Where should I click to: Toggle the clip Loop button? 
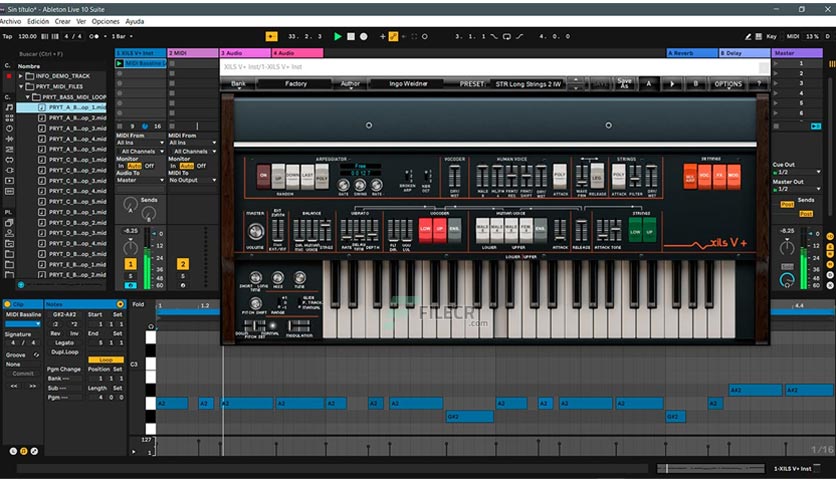coord(105,360)
